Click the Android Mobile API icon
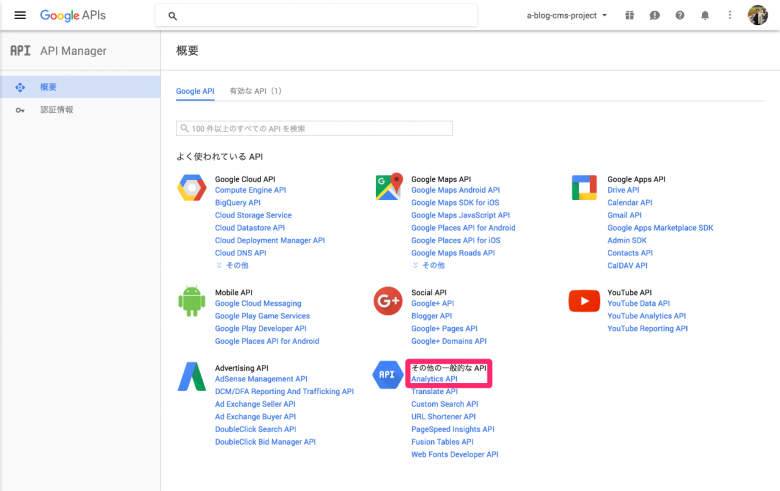The width and height of the screenshot is (780, 491). tap(192, 301)
